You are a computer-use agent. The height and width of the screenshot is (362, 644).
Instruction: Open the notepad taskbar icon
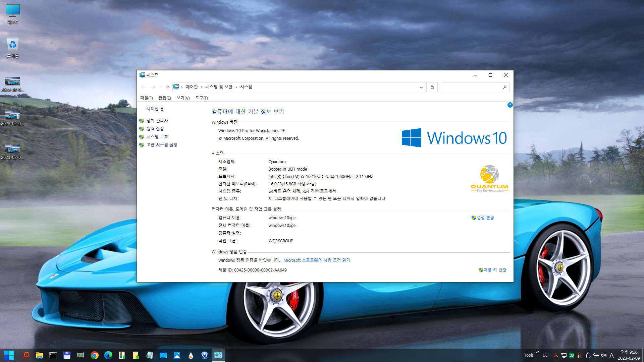point(150,355)
